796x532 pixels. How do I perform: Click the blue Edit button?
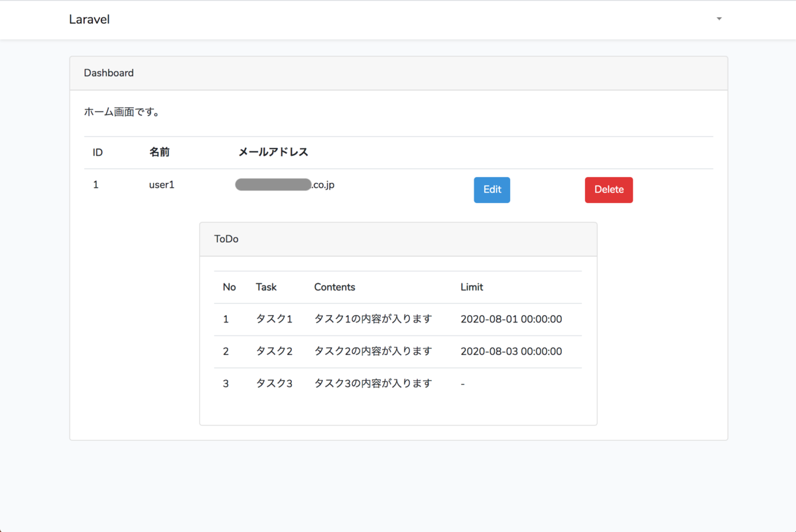(x=492, y=190)
